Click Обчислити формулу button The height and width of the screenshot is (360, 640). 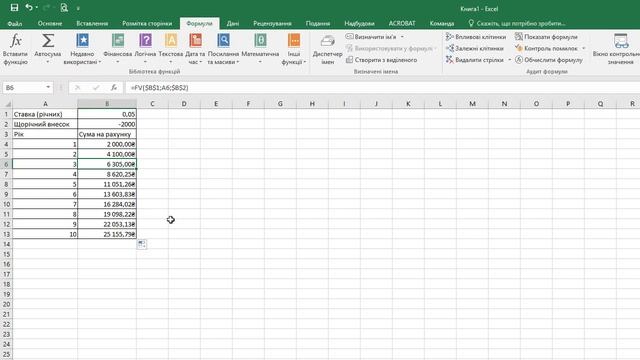click(x=549, y=60)
